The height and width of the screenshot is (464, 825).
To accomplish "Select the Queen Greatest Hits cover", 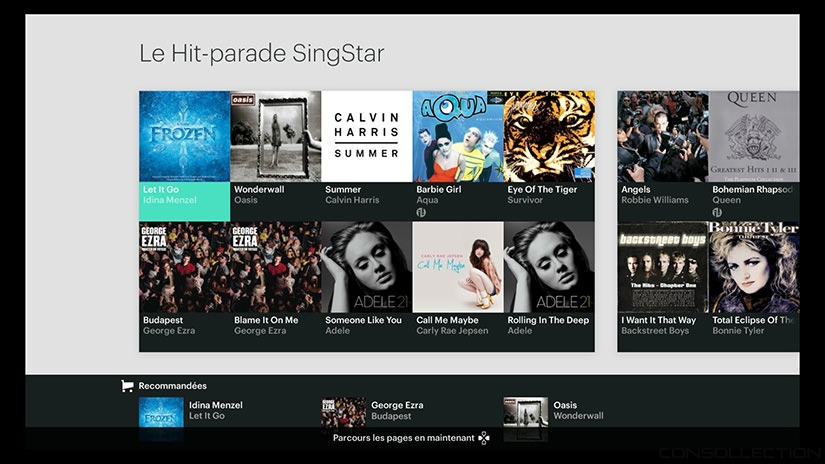I will [x=754, y=136].
